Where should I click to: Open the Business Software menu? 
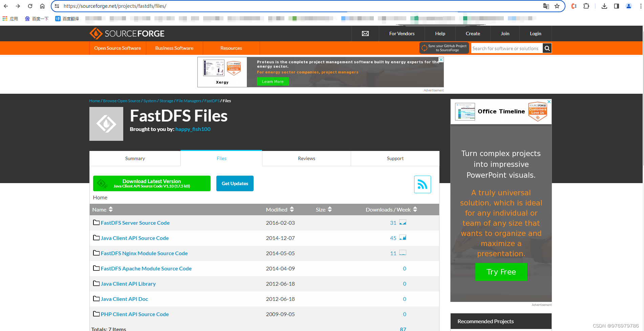tap(174, 48)
